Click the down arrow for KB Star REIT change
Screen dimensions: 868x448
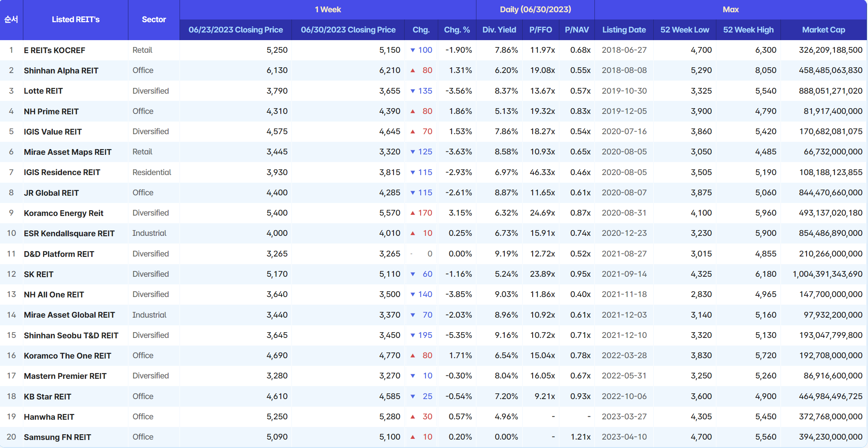point(413,396)
